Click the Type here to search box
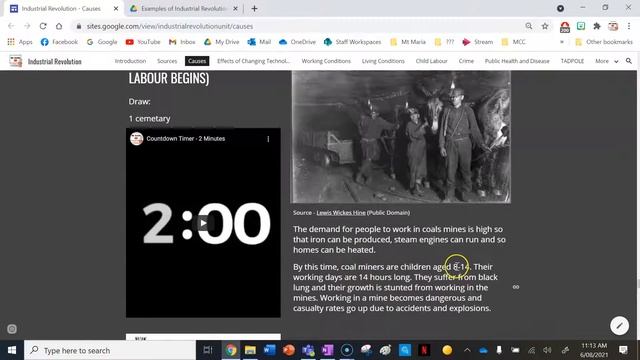The height and width of the screenshot is (360, 640). pos(110,350)
